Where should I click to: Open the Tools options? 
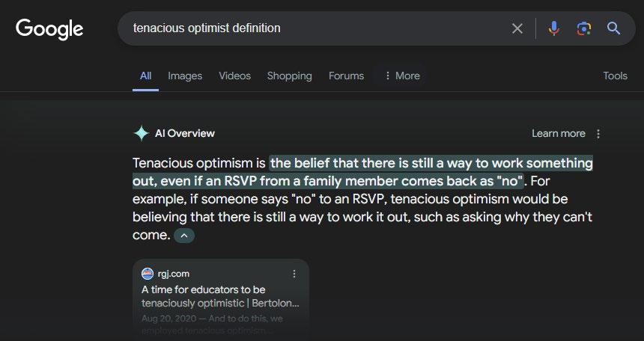pos(615,76)
